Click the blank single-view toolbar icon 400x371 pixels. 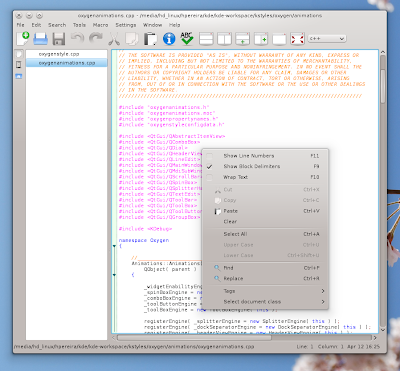click(279, 39)
